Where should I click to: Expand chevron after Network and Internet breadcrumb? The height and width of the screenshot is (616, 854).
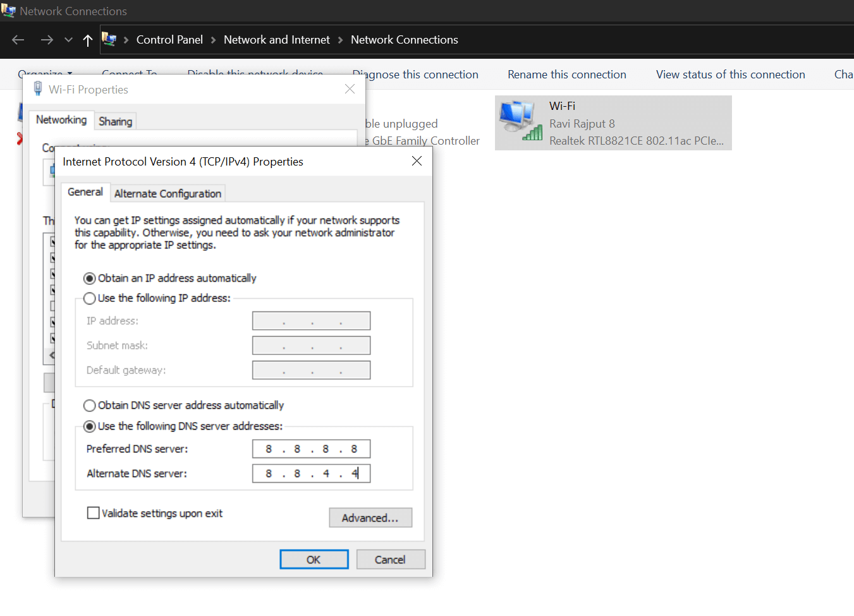tap(341, 40)
